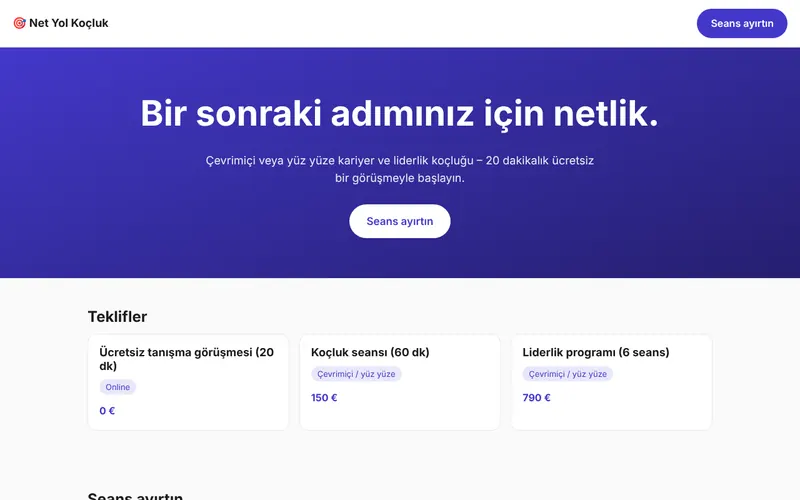
Task: Click the Çevrimiçi / yüz yüze badge under Koçluk seansı
Action: 356,373
